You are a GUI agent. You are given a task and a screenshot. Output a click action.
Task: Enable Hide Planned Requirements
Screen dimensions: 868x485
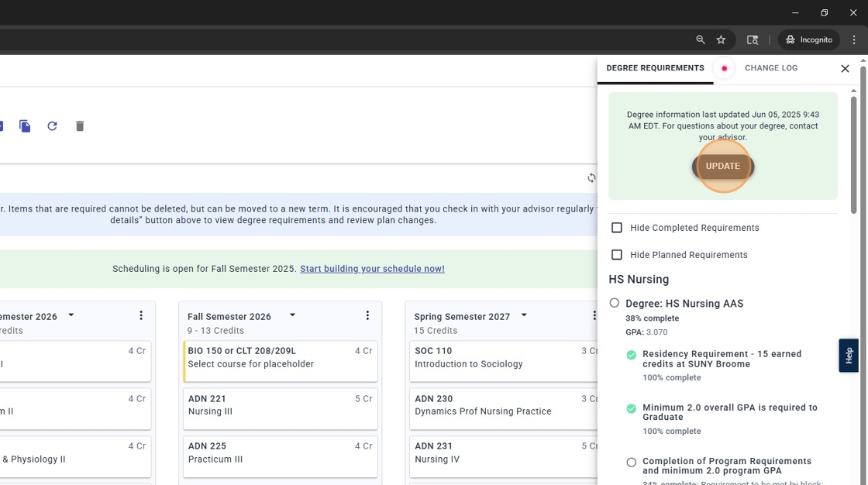click(617, 254)
